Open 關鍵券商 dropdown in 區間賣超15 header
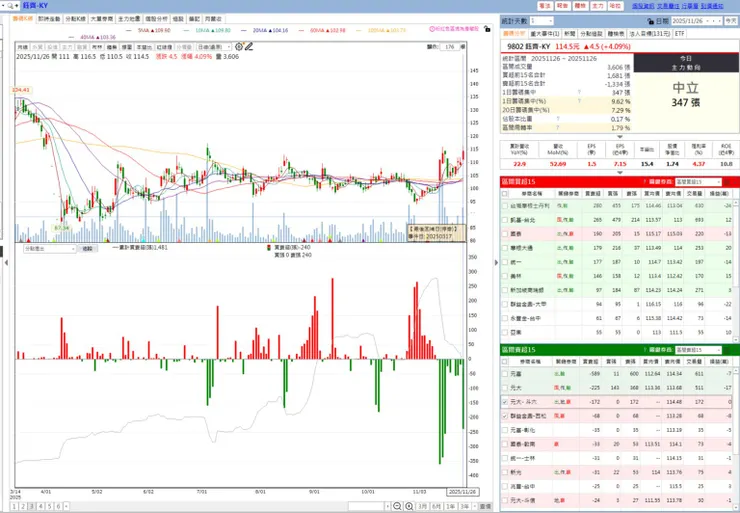 click(x=698, y=350)
